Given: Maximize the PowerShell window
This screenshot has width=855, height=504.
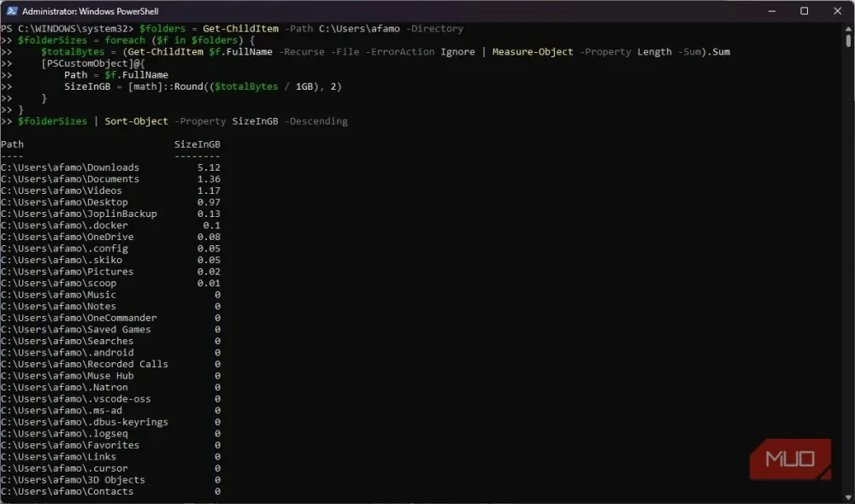Looking at the screenshot, I should click(805, 11).
